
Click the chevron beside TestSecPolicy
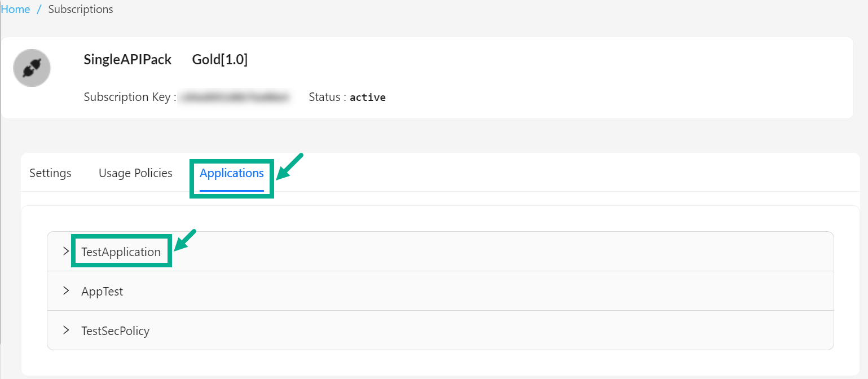[x=65, y=331]
